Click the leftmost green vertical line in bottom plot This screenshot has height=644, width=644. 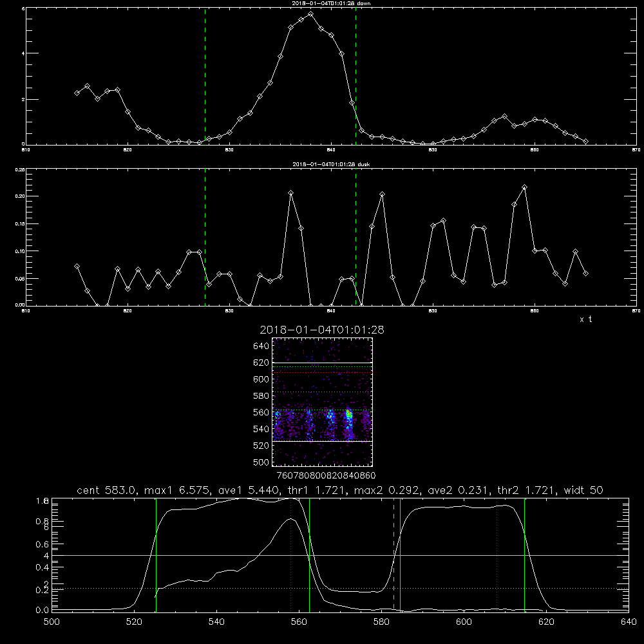click(x=156, y=555)
